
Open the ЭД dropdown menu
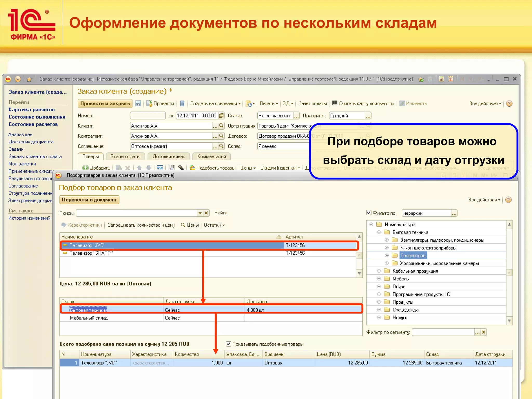[288, 103]
